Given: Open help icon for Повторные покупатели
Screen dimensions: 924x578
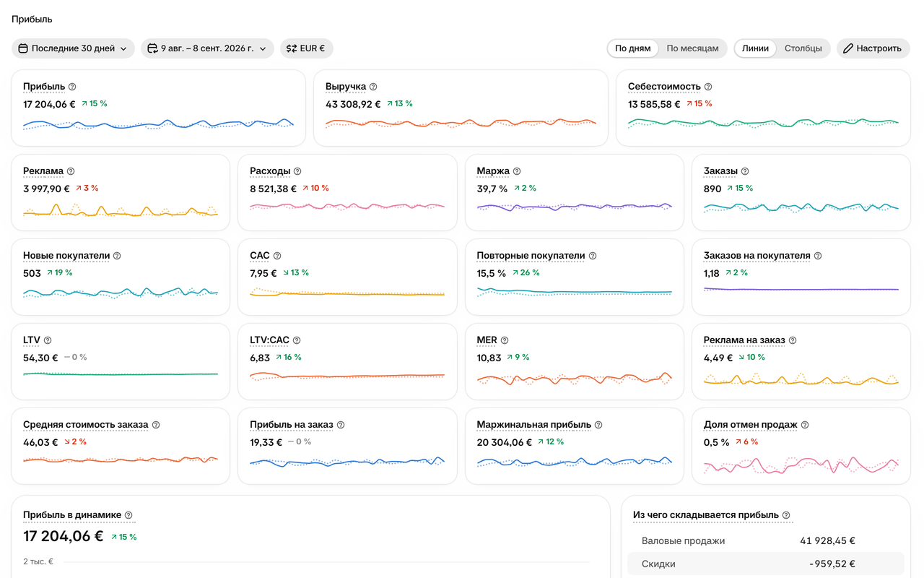Looking at the screenshot, I should (593, 256).
